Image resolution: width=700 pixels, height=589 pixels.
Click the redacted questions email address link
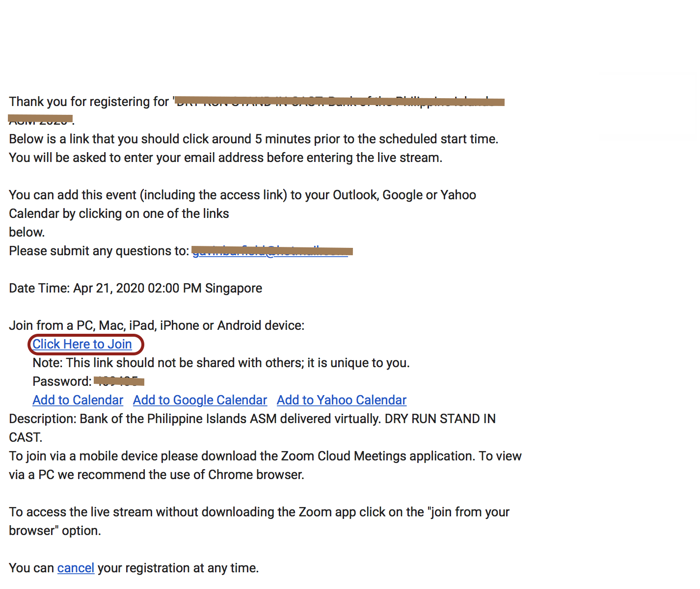point(272,251)
